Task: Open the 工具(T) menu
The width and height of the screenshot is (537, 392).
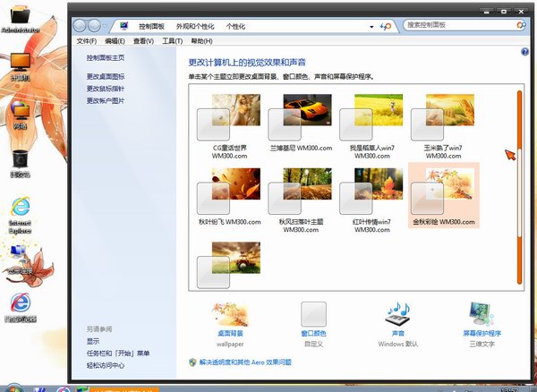Action: click(173, 41)
